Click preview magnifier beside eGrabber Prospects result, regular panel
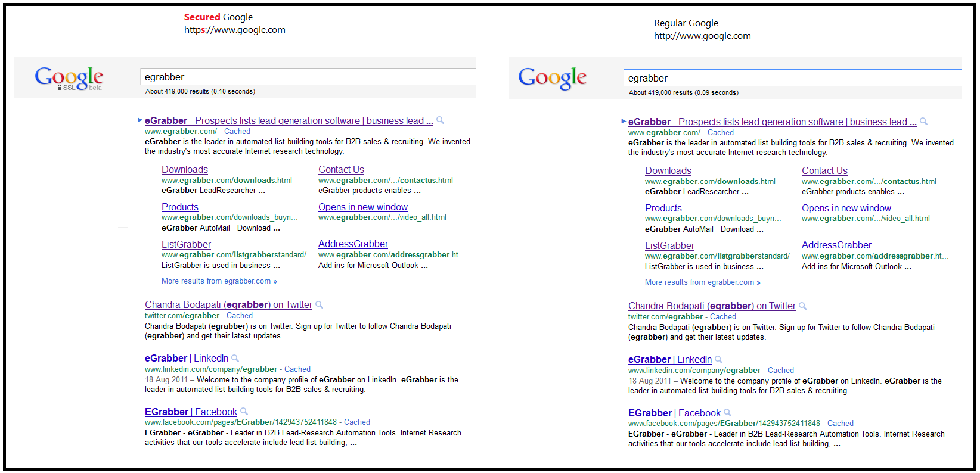Image resolution: width=980 pixels, height=473 pixels. 924,122
